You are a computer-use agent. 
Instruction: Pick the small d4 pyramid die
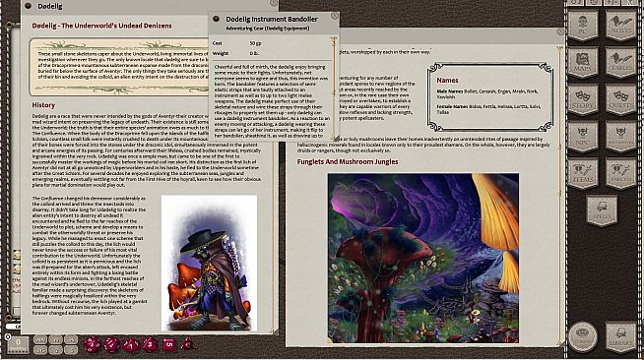tap(188, 344)
